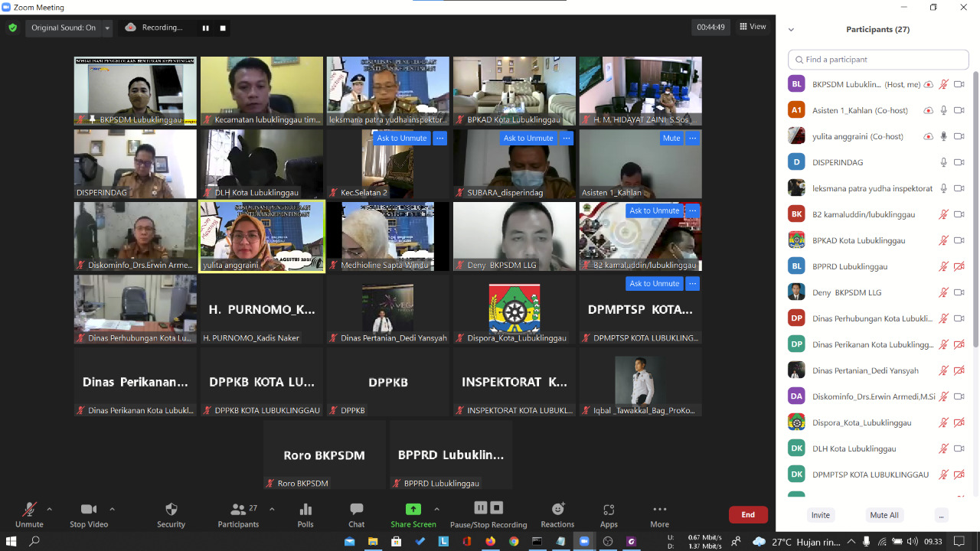
Task: Click the Find a participant search field
Action: (x=878, y=60)
